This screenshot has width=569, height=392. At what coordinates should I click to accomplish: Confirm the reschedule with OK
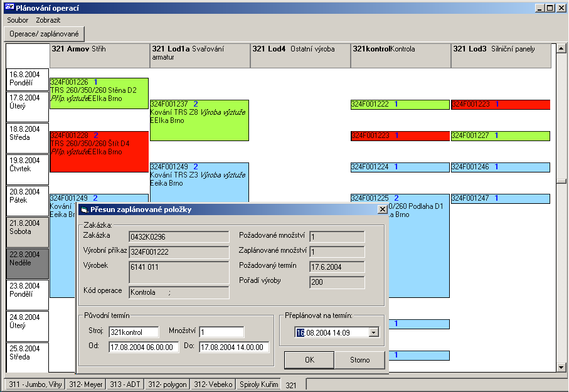click(x=309, y=359)
